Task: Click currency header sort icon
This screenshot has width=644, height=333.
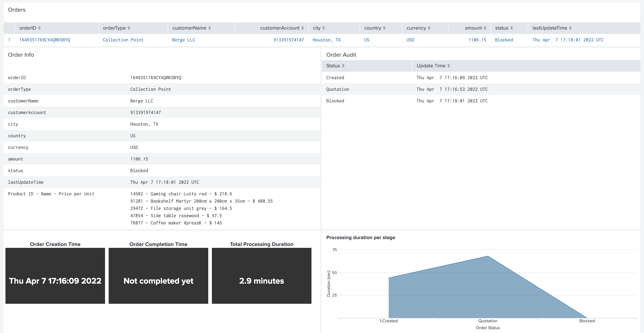Action: pos(429,28)
